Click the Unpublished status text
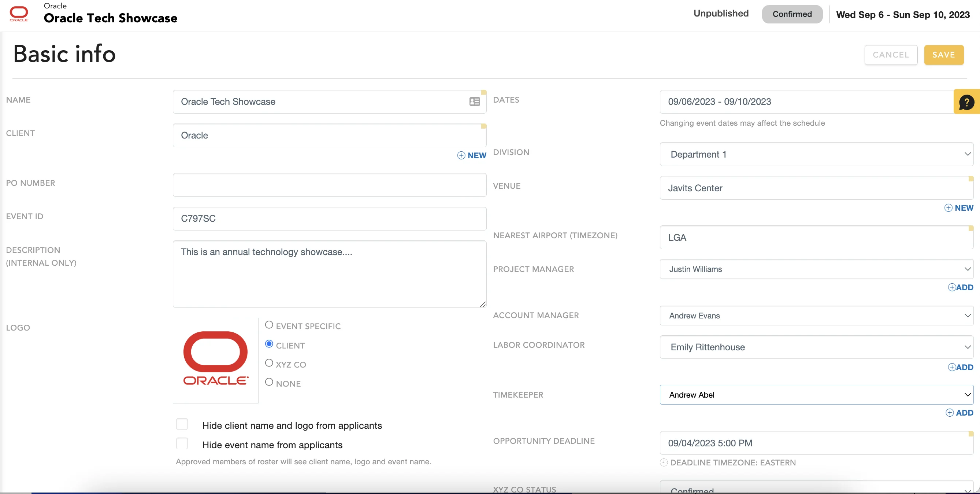The image size is (980, 494). pyautogui.click(x=721, y=13)
